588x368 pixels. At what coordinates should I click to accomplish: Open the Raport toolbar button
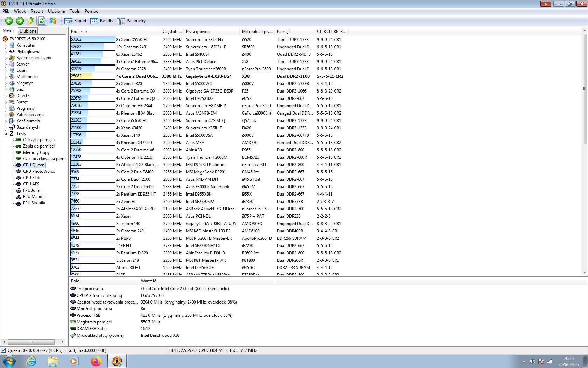[x=76, y=21]
